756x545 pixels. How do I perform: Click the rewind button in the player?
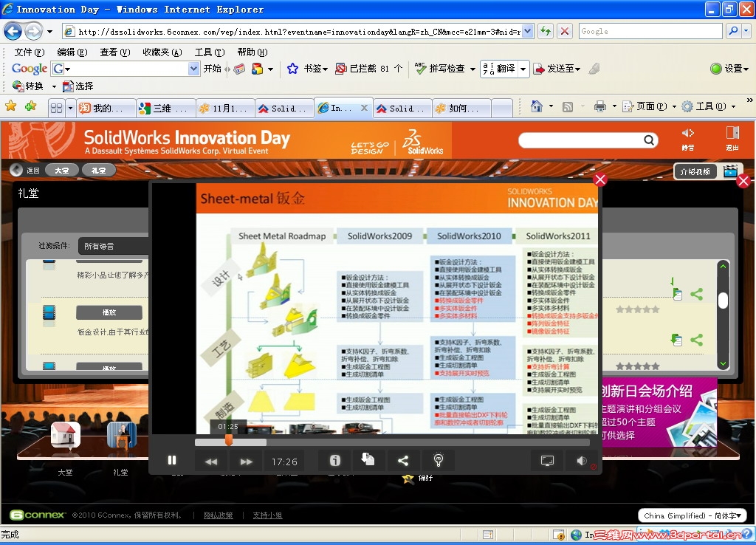coord(211,462)
